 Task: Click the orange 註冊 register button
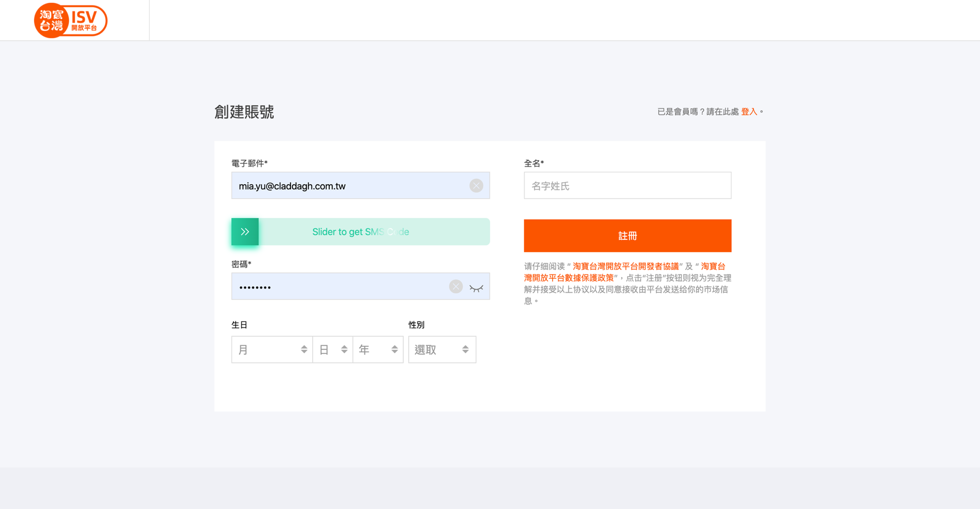[628, 236]
